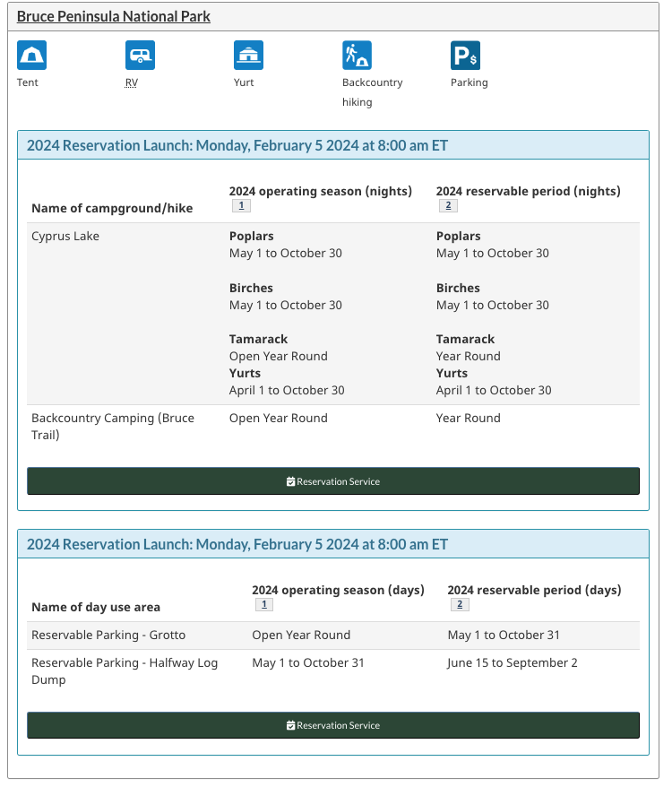The width and height of the screenshot is (672, 787).
Task: Collapse the day use 2024 Reservation Launch header
Action: [237, 544]
